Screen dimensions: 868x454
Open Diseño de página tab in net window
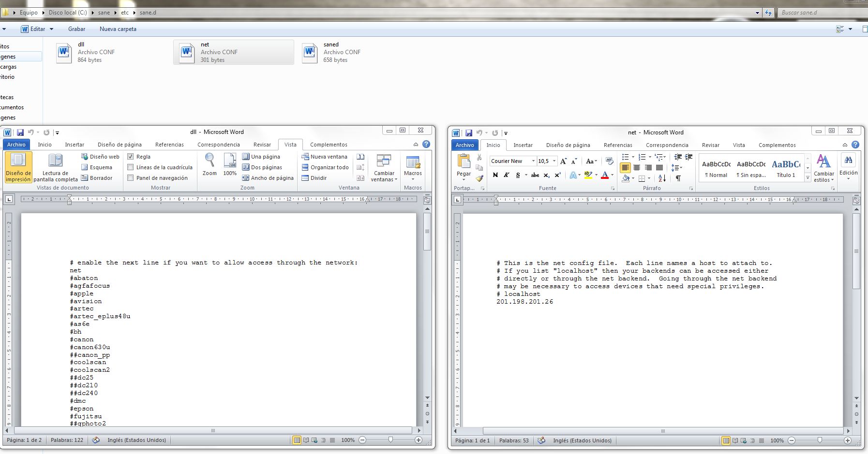(x=568, y=145)
